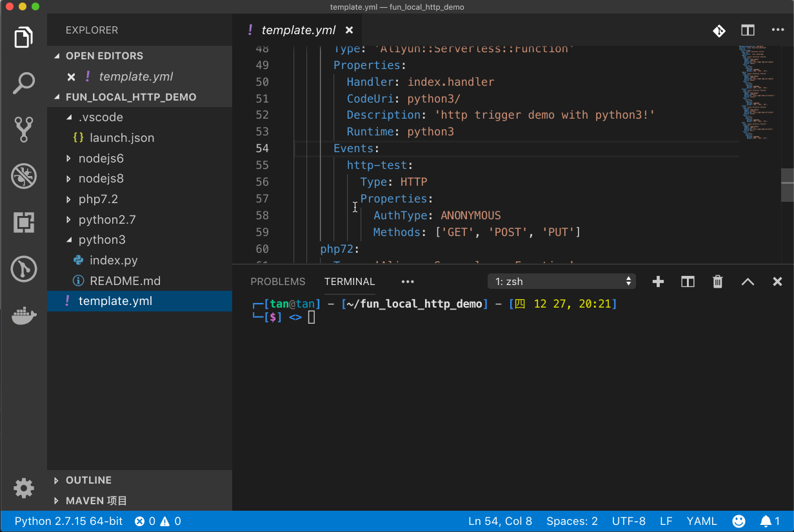This screenshot has width=794, height=532.
Task: Open the 1: zsh terminal selector dropdown
Action: tap(562, 281)
